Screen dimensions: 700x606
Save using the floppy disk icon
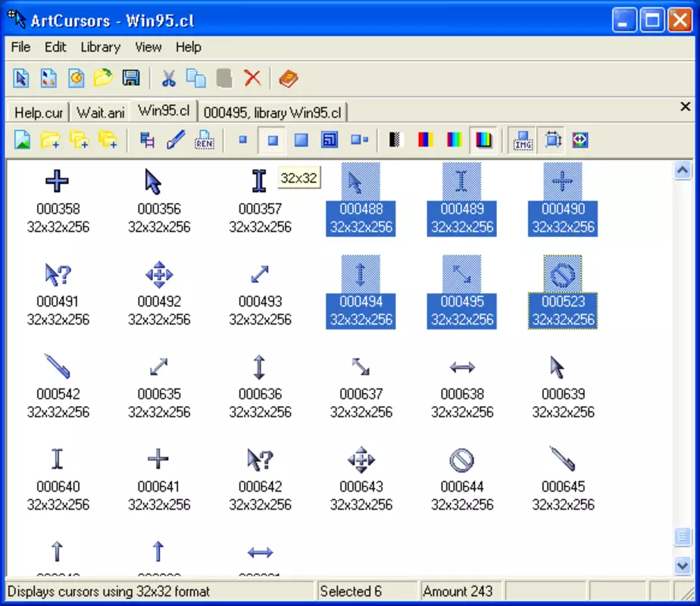tap(131, 79)
